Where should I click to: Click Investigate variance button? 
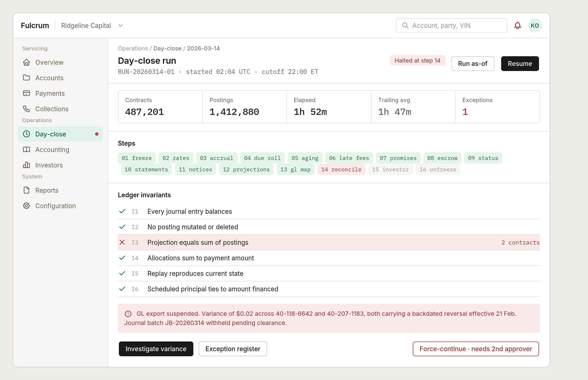point(156,349)
